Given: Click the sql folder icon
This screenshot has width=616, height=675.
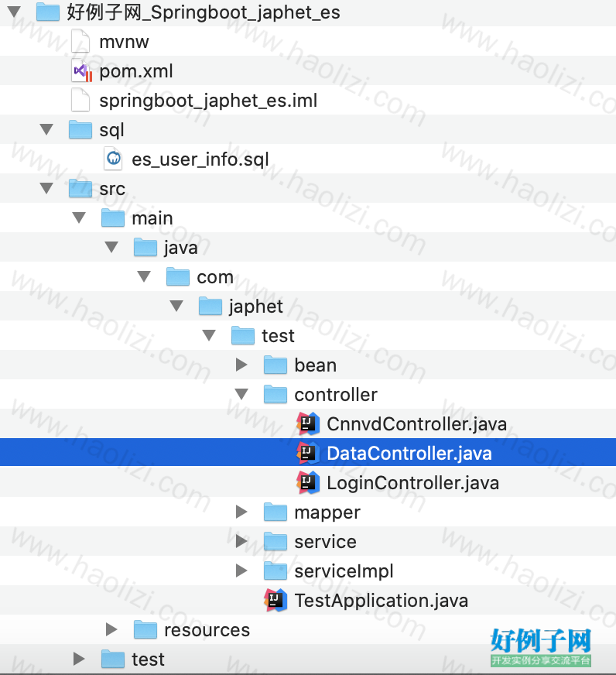Looking at the screenshot, I should [80, 129].
